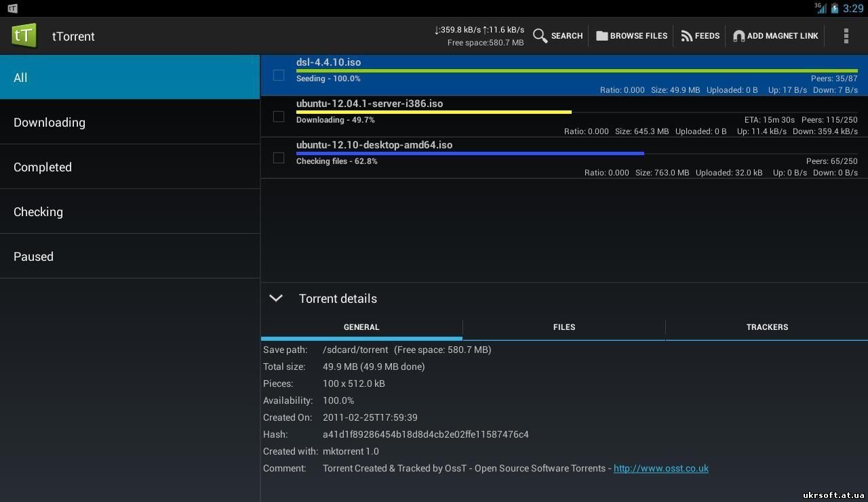868x502 pixels.
Task: Click the 'Size: 49.9 MB' value
Action: point(675,90)
